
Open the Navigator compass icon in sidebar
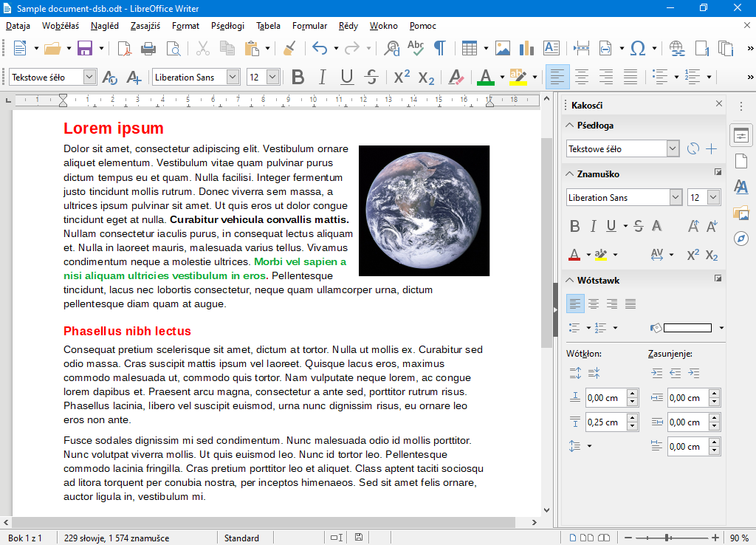(x=740, y=239)
